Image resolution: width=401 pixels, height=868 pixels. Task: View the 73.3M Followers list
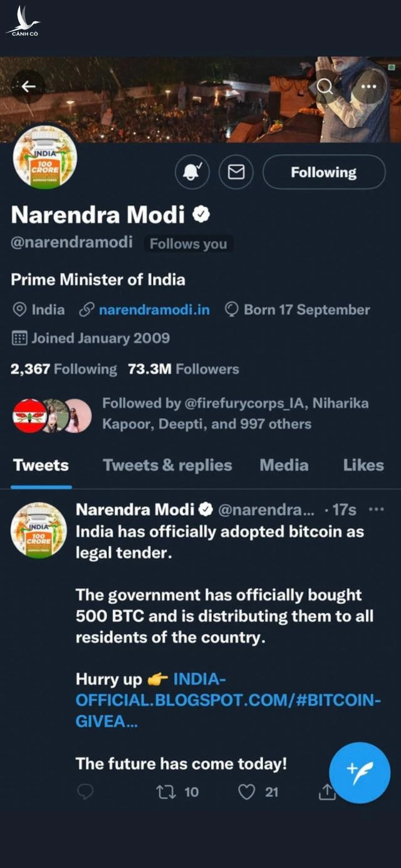[x=183, y=369]
